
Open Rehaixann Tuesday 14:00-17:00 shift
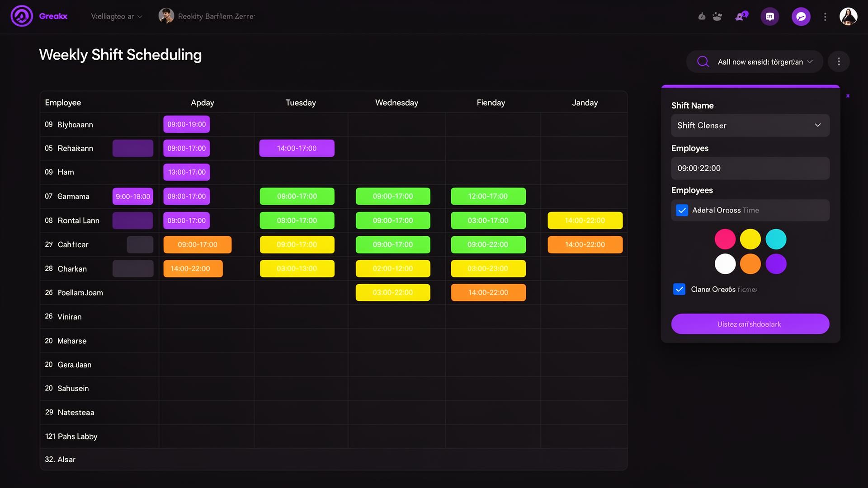297,148
